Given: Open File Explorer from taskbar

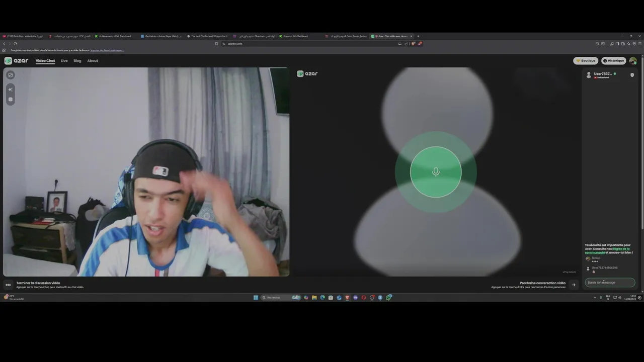Looking at the screenshot, I should pyautogui.click(x=314, y=298).
